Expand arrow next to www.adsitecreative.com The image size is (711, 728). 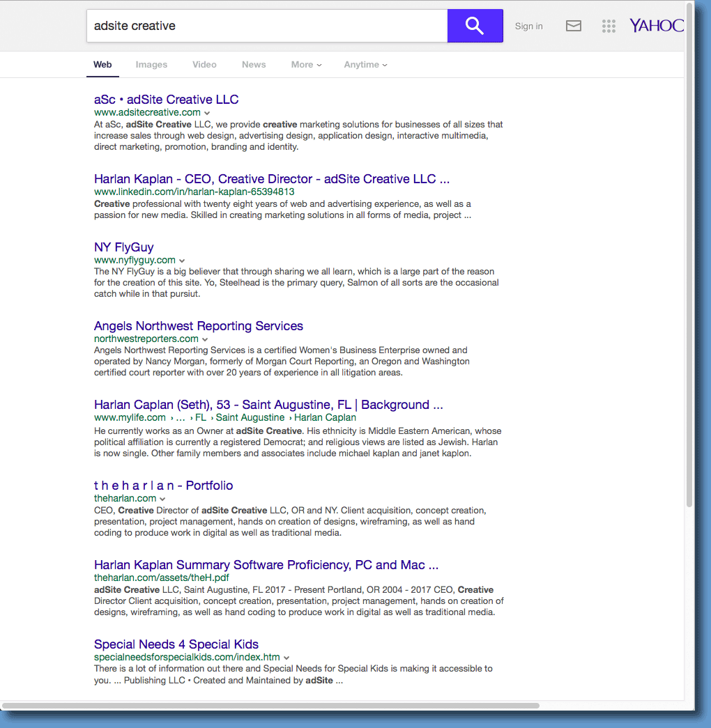[207, 113]
